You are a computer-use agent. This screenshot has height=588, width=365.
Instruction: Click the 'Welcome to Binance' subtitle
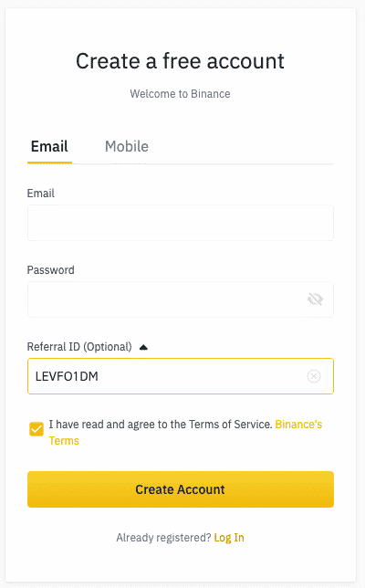pyautogui.click(x=181, y=94)
